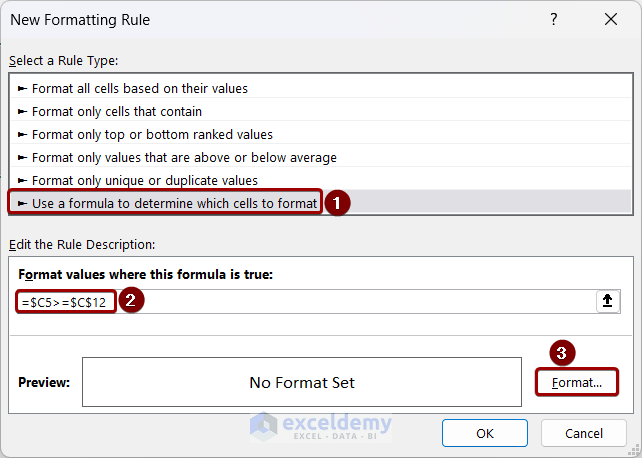Choose 'Format only unique or duplicate values'
The width and height of the screenshot is (642, 458).
(x=145, y=180)
